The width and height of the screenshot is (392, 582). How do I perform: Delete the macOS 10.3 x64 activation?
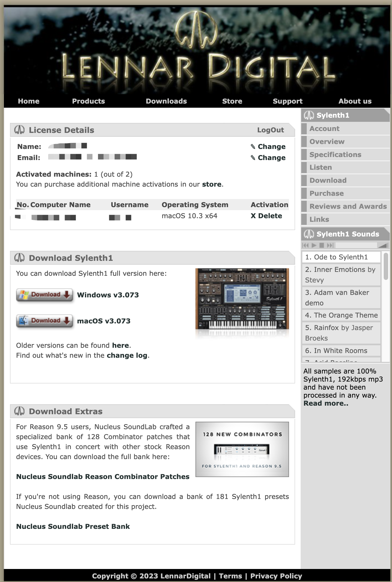click(266, 216)
